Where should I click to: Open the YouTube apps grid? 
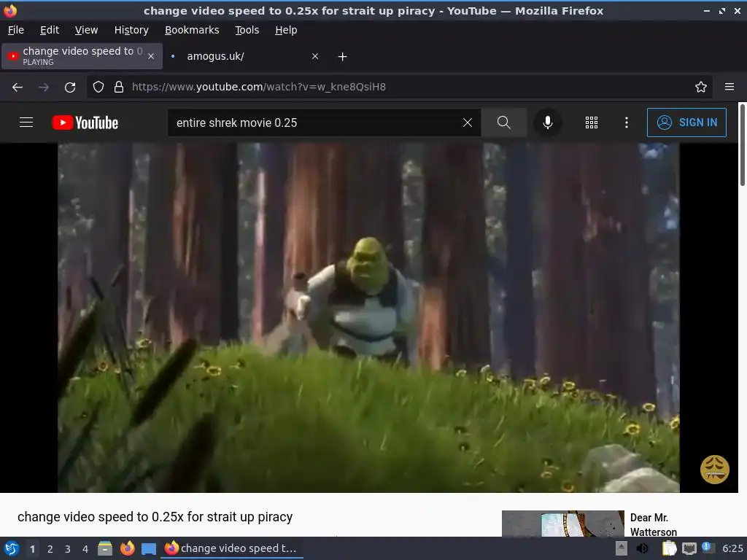tap(591, 122)
